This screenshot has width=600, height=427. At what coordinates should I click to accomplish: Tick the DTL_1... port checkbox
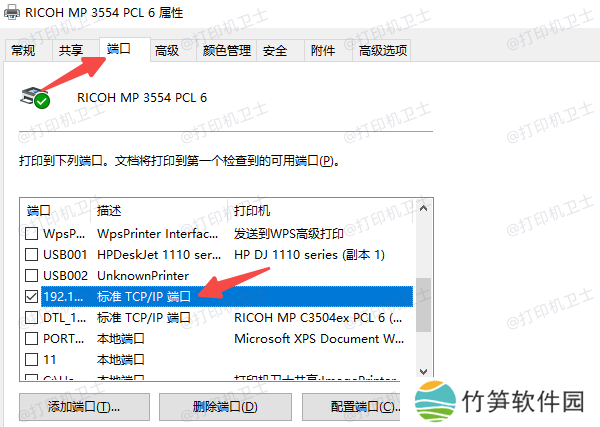point(31,317)
